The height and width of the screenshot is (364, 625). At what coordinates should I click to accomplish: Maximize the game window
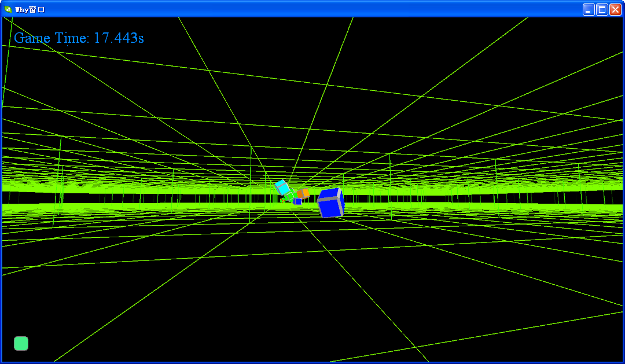(x=602, y=10)
